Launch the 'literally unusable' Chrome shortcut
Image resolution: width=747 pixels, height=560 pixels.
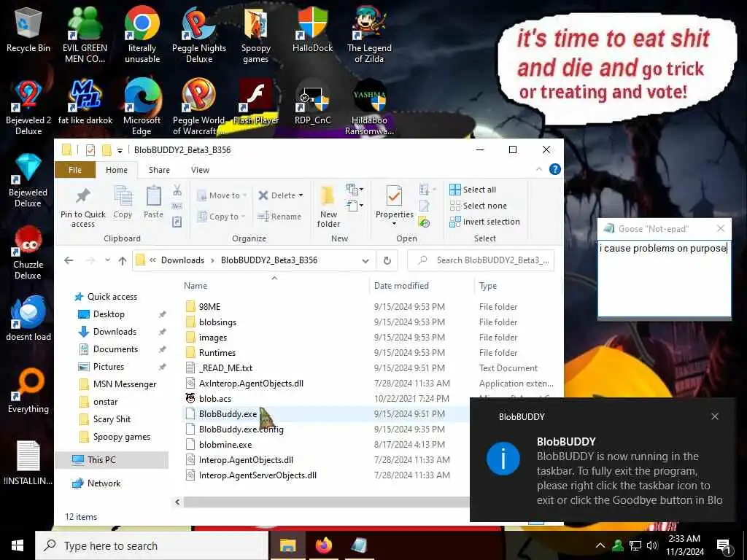pyautogui.click(x=142, y=35)
